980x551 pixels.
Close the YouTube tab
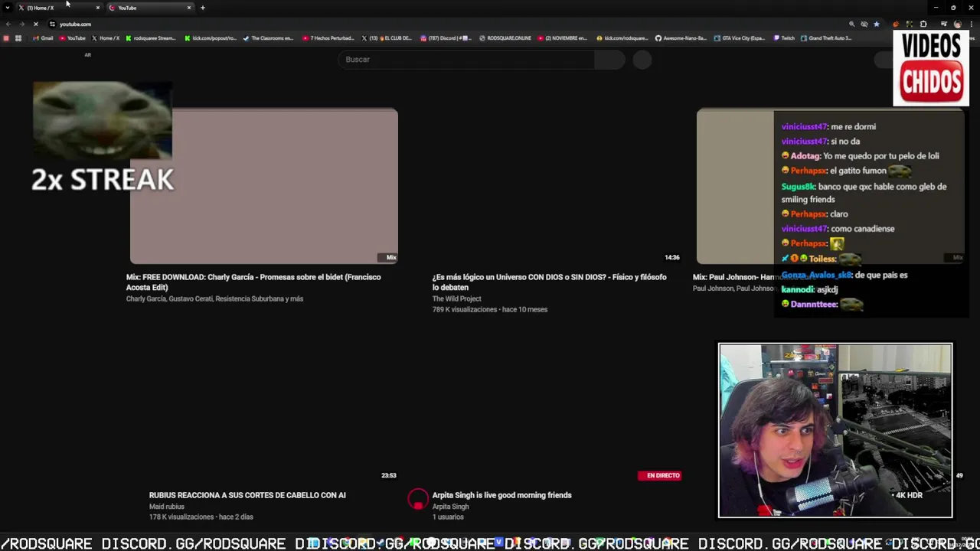[189, 8]
